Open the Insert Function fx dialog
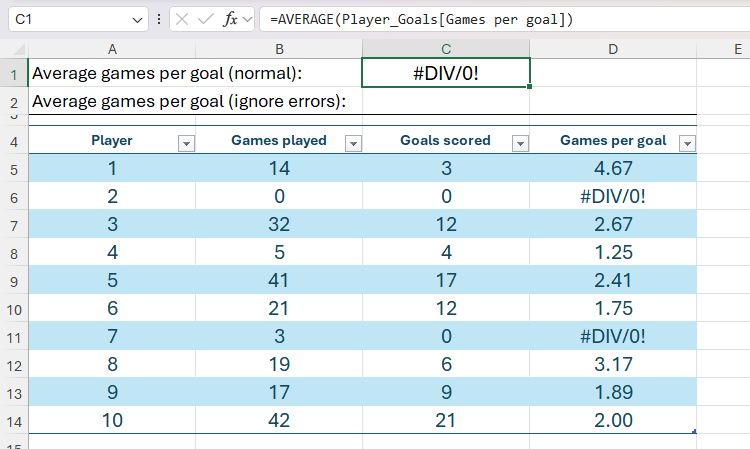This screenshot has width=750, height=449. (230, 19)
